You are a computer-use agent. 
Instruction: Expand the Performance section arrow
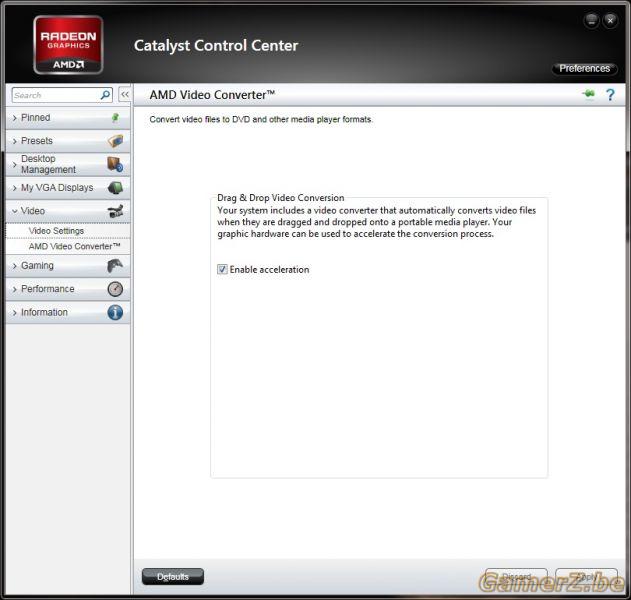[14, 289]
